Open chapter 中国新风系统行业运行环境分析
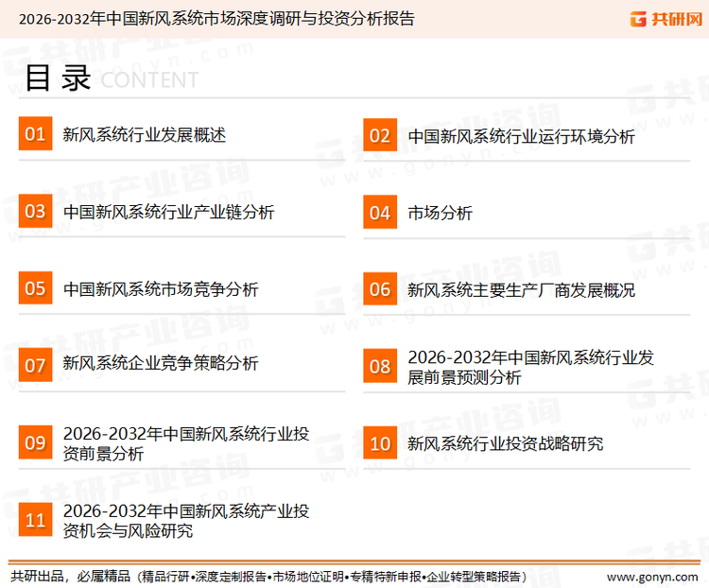Viewport: 709px width, 588px height. [521, 136]
